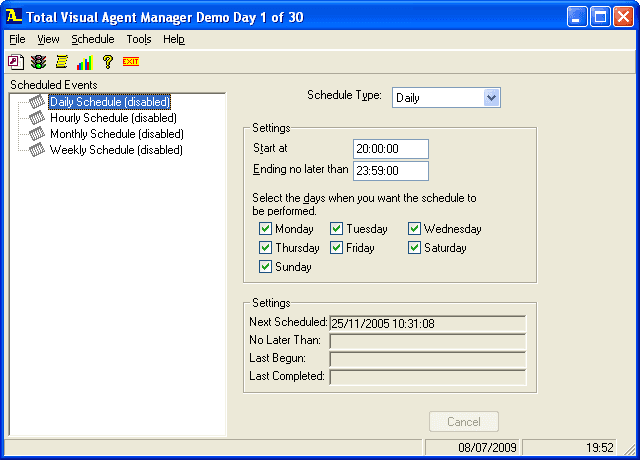Click the Scheduled Events label
Image resolution: width=640 pixels, height=460 pixels.
point(54,85)
